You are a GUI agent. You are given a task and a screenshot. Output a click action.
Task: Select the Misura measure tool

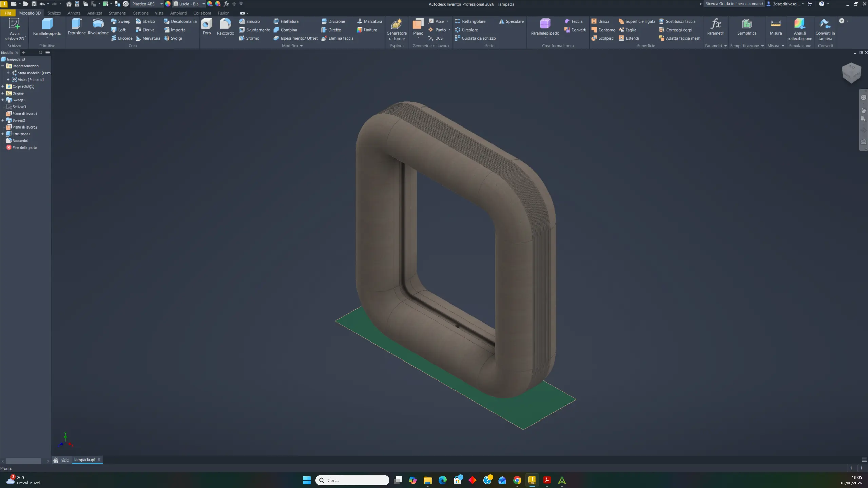click(775, 26)
